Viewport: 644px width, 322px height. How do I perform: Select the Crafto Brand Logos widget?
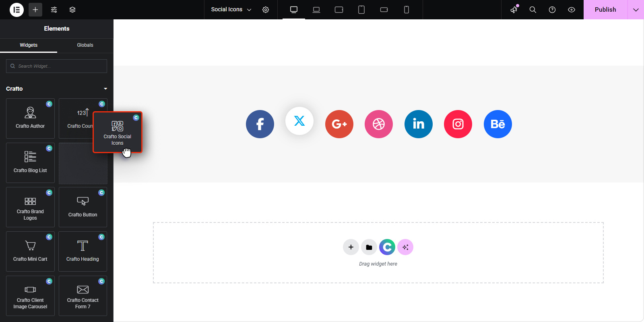(30, 207)
